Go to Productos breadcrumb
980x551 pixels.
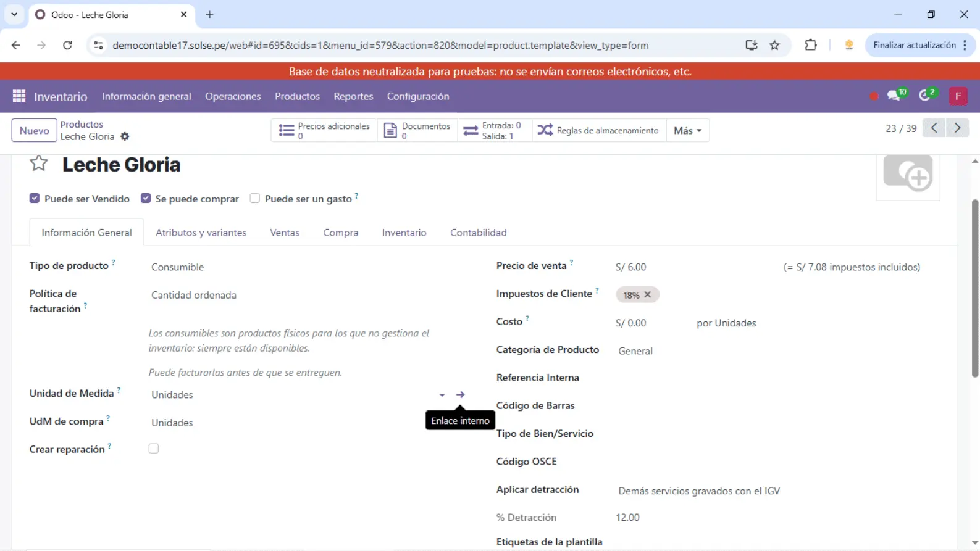[82, 125]
